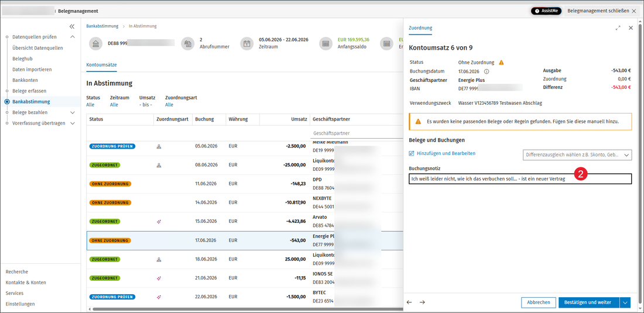Click the Ohne Zuordnung badge for 17.06.2026
The height and width of the screenshot is (313, 644).
110,240
